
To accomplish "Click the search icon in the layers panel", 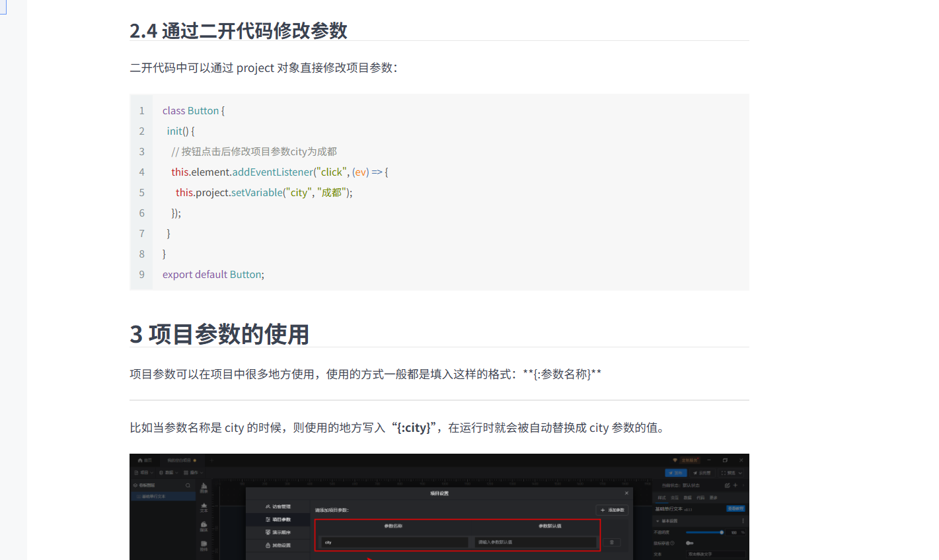I will coord(188,485).
